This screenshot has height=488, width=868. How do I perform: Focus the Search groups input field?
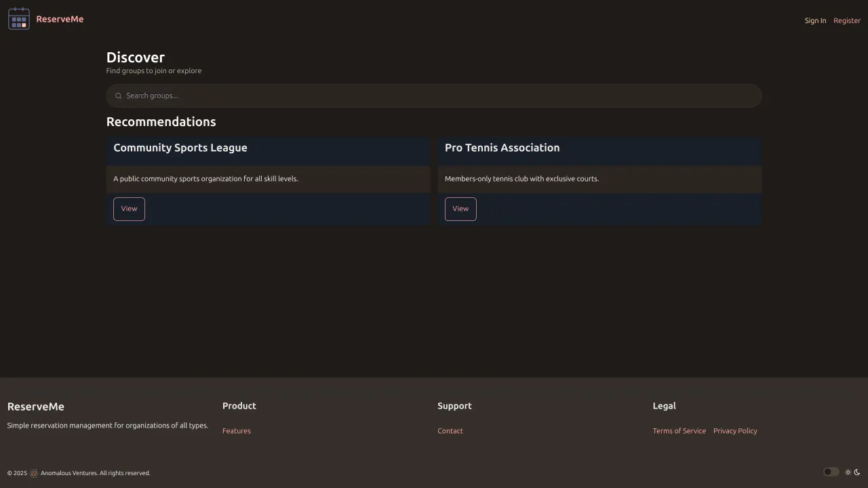434,96
